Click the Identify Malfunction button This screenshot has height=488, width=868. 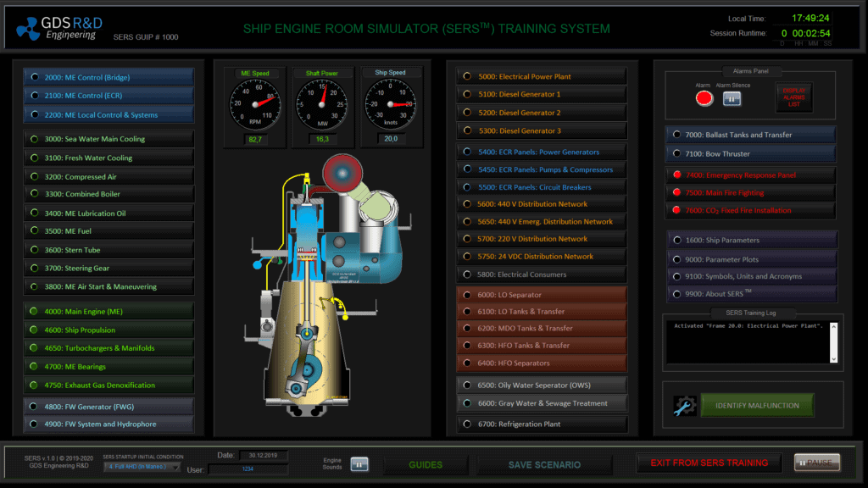coord(757,406)
